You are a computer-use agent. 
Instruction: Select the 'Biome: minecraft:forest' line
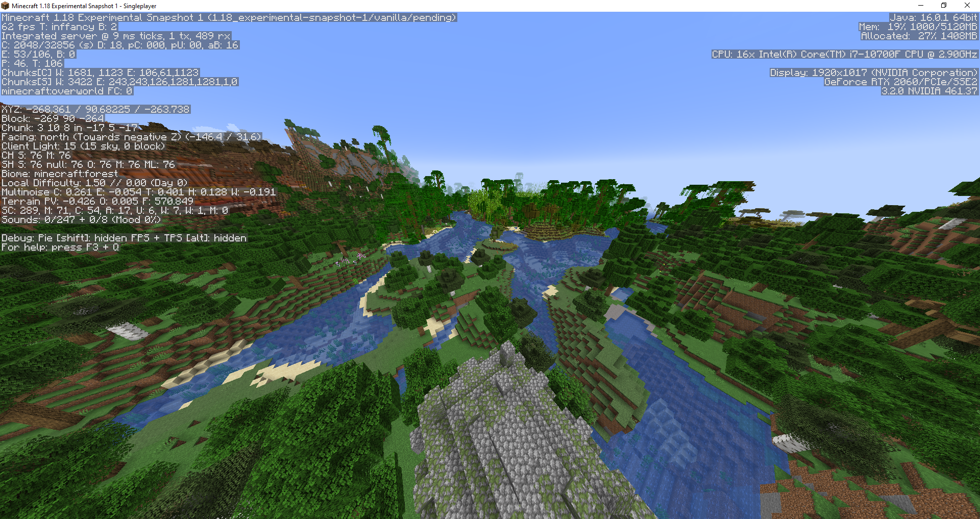click(x=60, y=174)
